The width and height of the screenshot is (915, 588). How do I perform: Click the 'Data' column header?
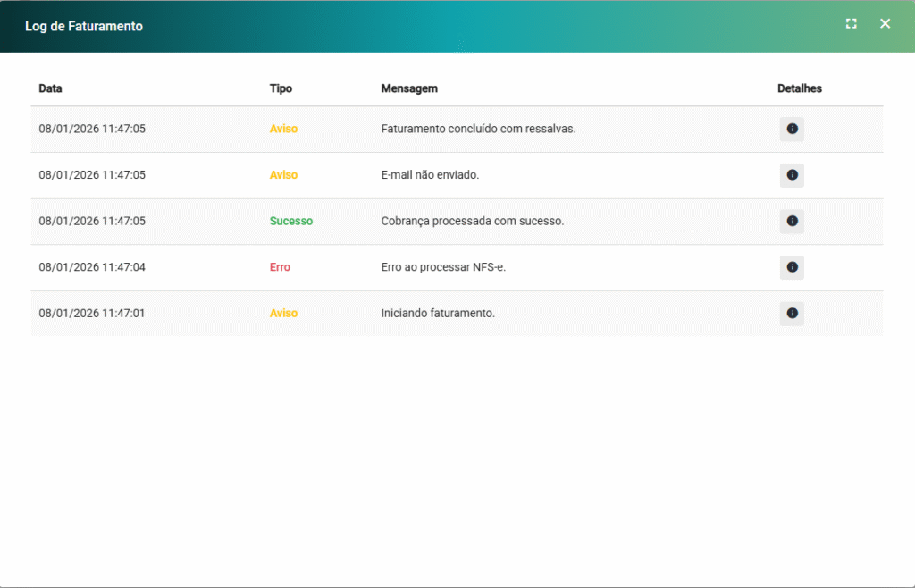pyautogui.click(x=50, y=88)
